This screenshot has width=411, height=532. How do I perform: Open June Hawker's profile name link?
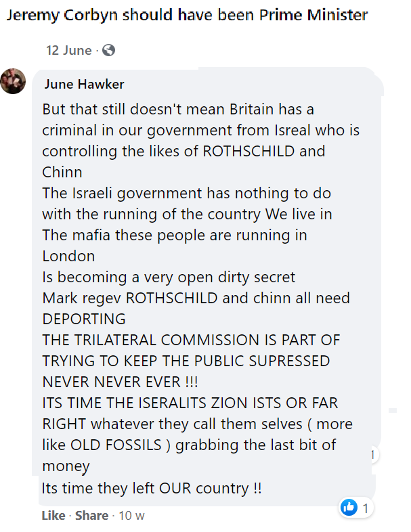[85, 84]
